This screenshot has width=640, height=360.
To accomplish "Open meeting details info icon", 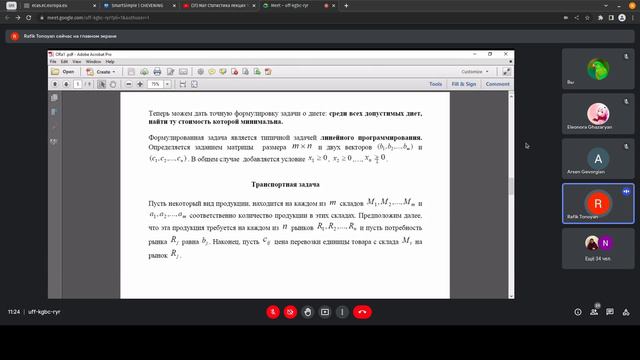I will 578,312.
